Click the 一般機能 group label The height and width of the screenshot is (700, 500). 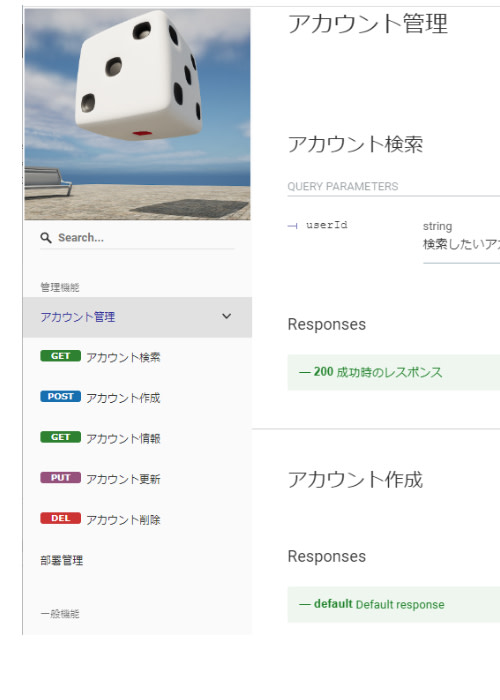pos(60,614)
